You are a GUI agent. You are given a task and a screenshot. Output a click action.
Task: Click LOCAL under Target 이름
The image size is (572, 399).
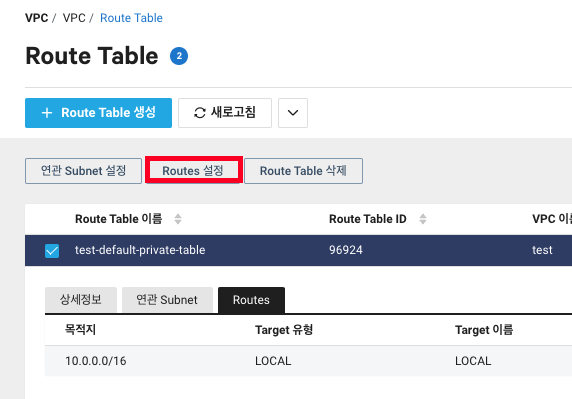click(x=473, y=361)
